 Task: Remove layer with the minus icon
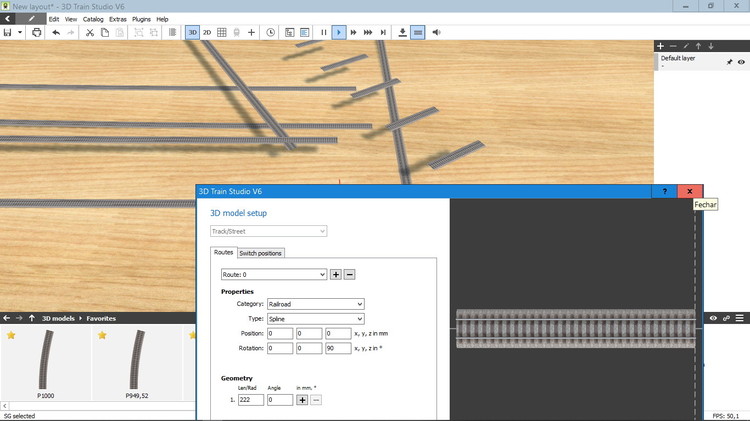pos(673,46)
